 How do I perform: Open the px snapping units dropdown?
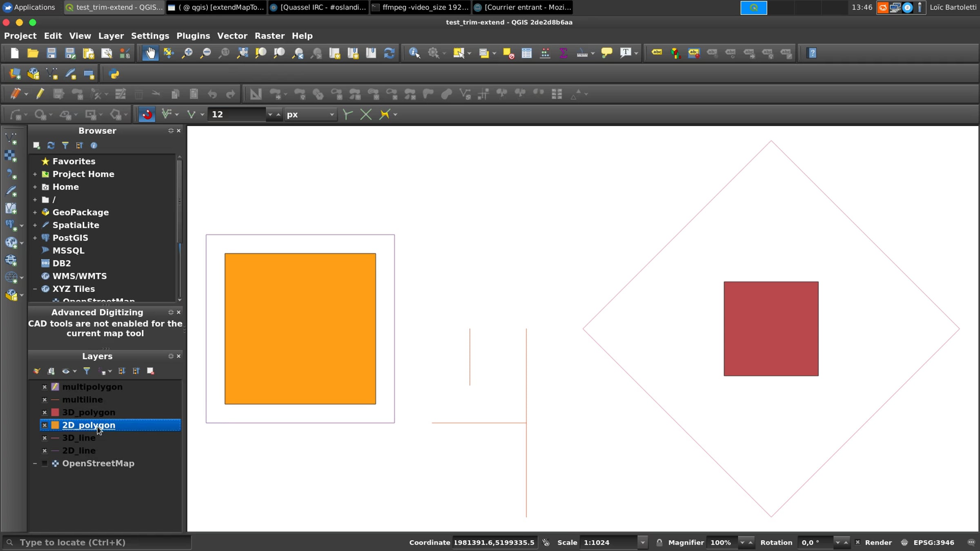[310, 115]
